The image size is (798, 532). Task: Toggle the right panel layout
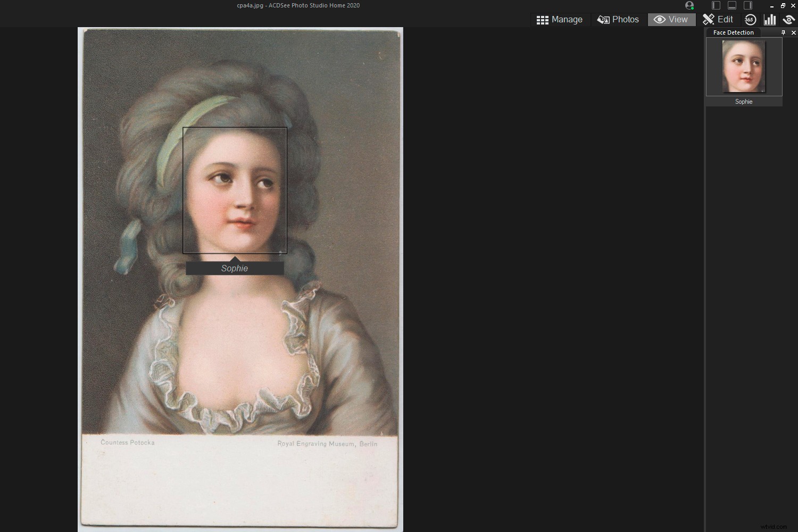click(x=748, y=5)
